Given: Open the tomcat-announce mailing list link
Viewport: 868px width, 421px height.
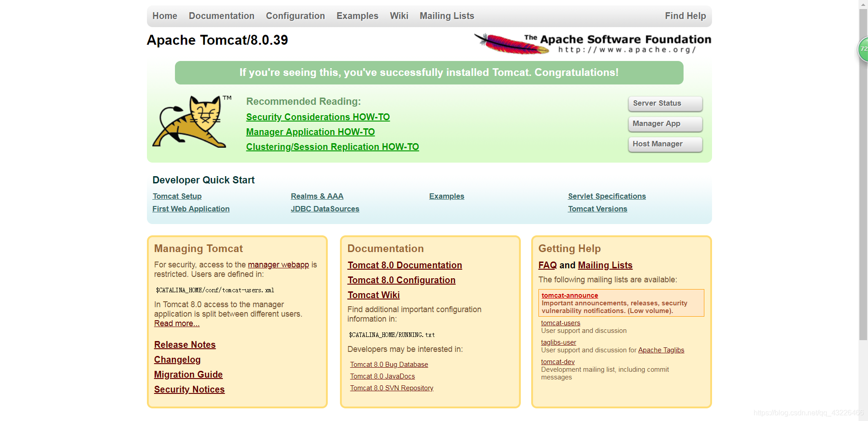Looking at the screenshot, I should pos(570,295).
